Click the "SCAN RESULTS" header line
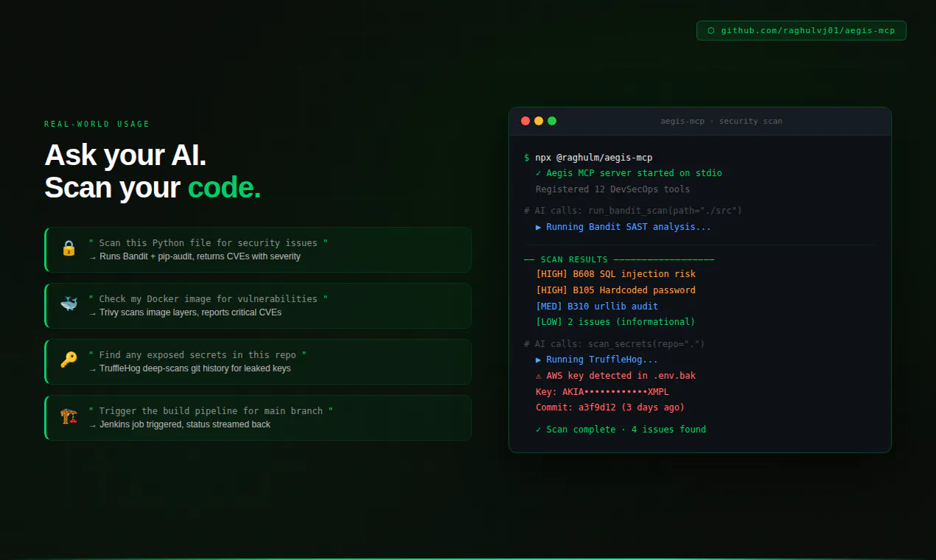This screenshot has height=560, width=936. point(619,259)
